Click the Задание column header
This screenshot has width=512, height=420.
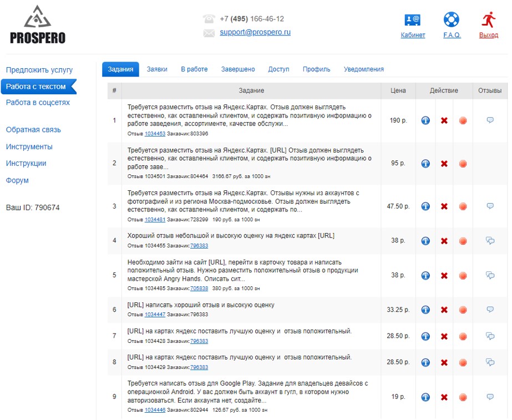tap(251, 90)
